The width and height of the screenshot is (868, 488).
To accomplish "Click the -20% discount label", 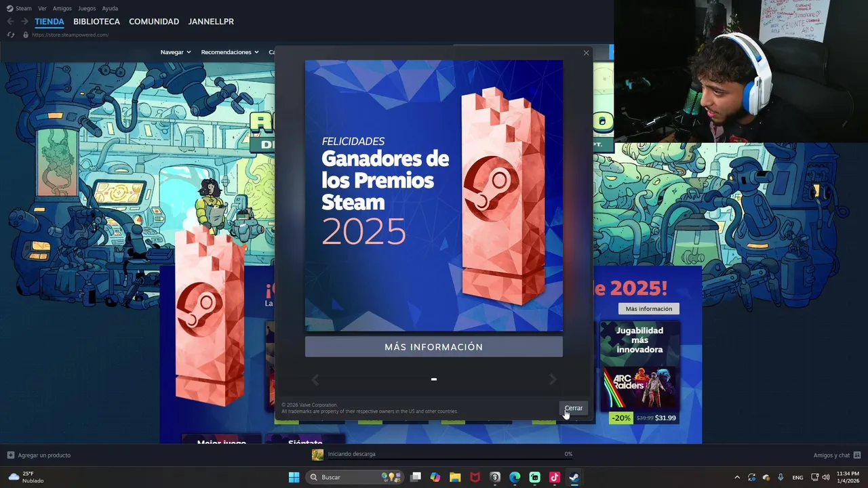I will (x=621, y=418).
